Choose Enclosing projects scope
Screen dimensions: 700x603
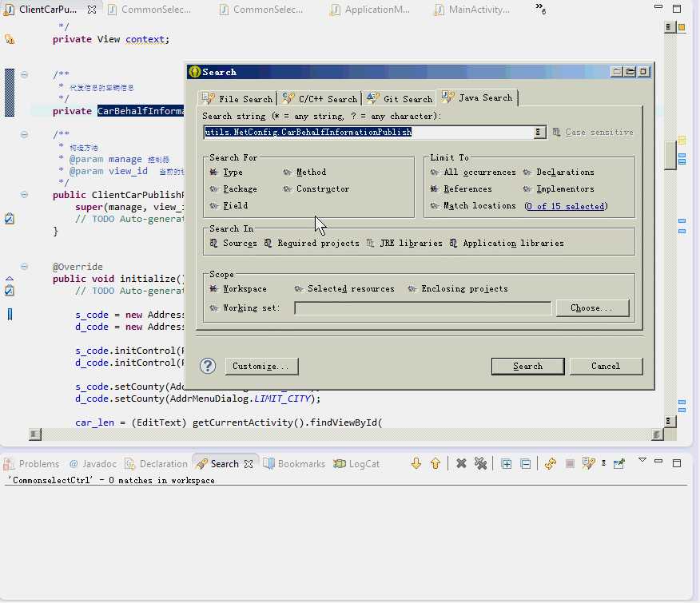[x=458, y=289]
